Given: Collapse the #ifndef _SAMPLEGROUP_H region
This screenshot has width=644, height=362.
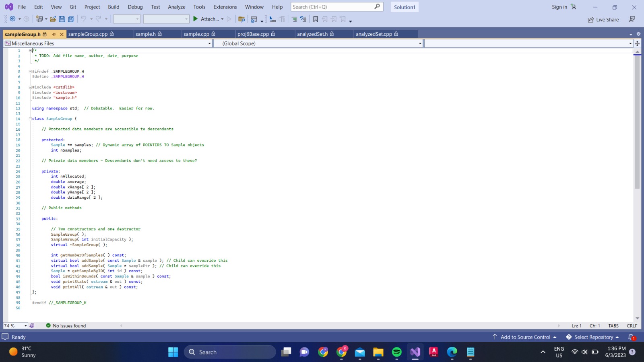Looking at the screenshot, I should (x=30, y=71).
